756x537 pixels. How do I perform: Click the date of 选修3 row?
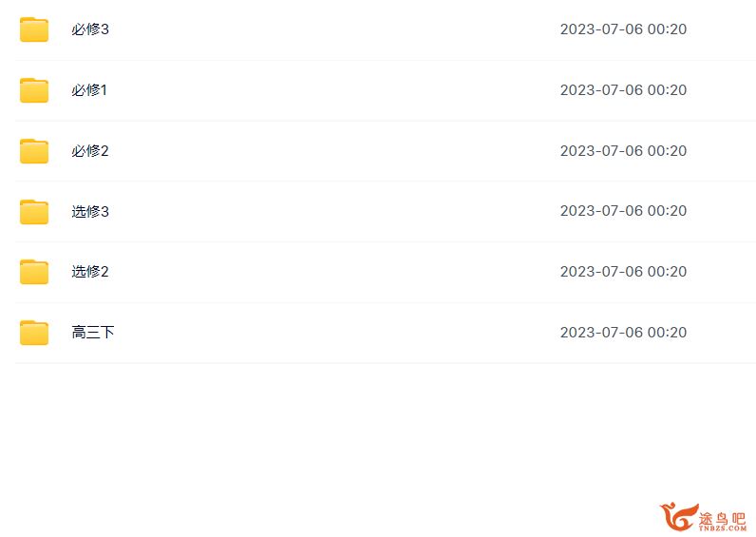click(x=623, y=211)
